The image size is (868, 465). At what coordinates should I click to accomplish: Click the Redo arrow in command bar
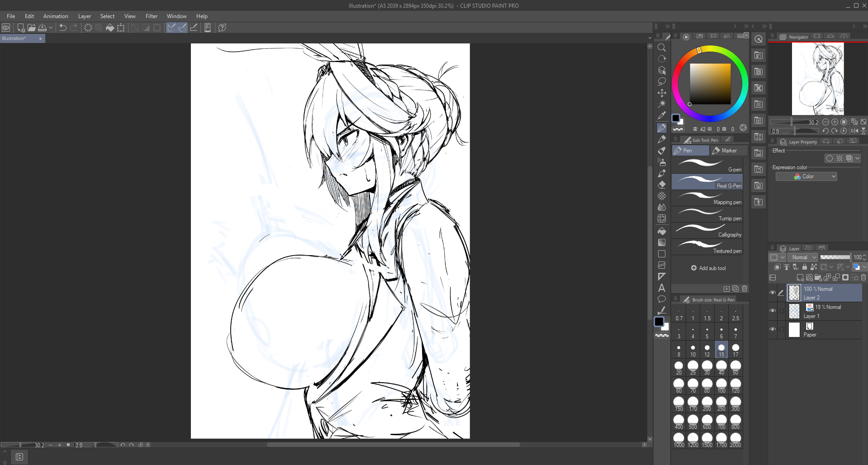click(74, 28)
